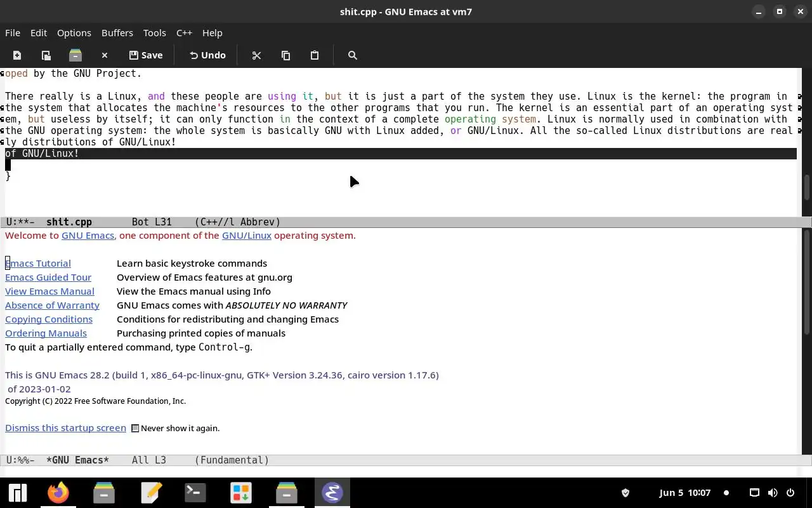The width and height of the screenshot is (812, 508).
Task: Paste using the clipboard icon
Action: coord(315,55)
